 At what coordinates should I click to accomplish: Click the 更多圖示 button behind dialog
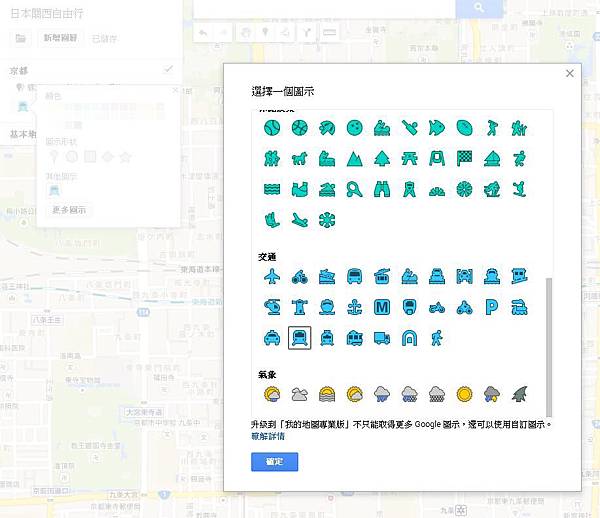pos(69,210)
